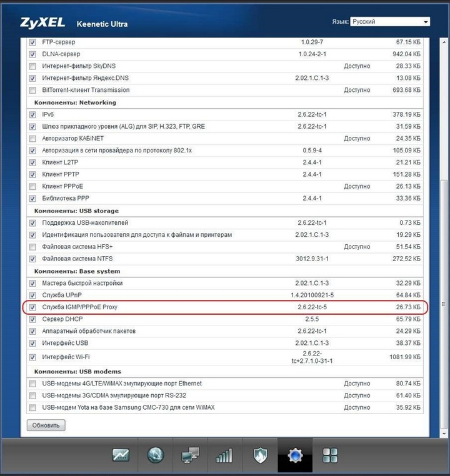The height and width of the screenshot is (476, 450).
Task: Check the SkyDNS Internet filter checkbox
Action: [x=32, y=66]
